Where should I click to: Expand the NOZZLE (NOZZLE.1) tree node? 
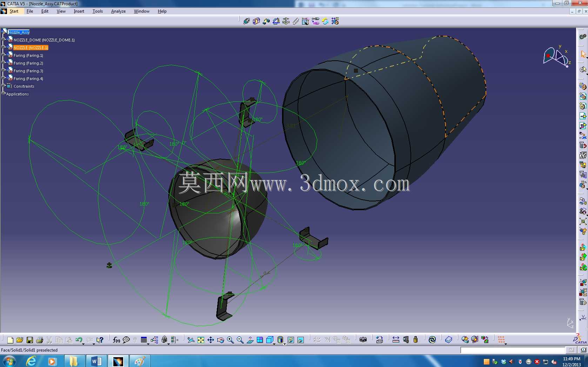point(4,47)
